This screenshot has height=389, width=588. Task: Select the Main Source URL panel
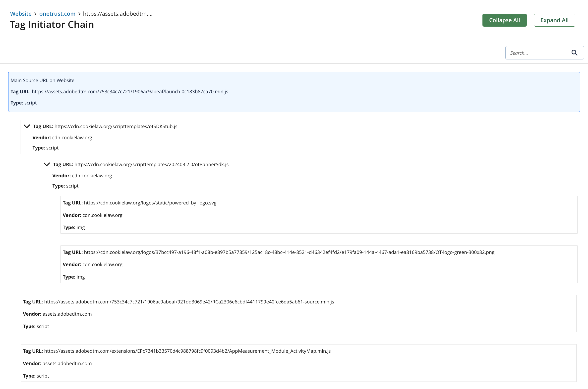(294, 92)
